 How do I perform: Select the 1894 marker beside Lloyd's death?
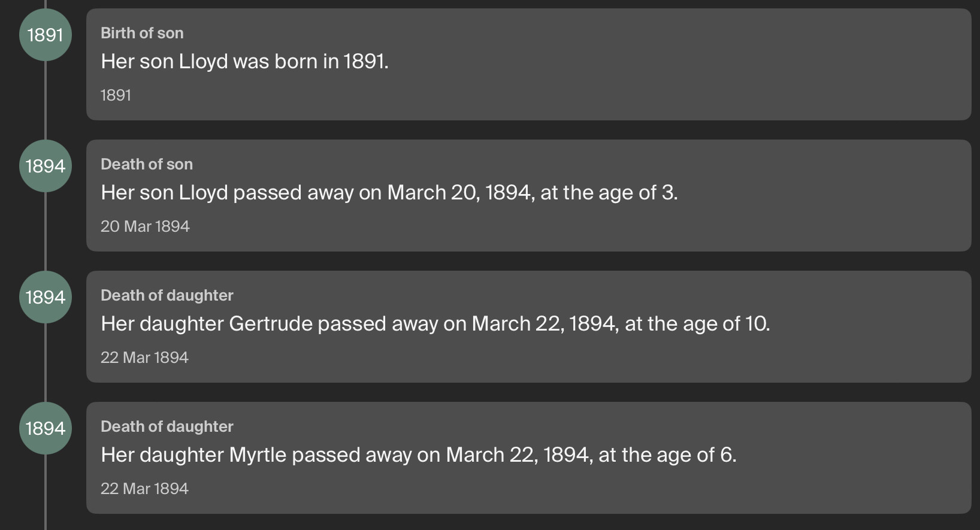[46, 166]
